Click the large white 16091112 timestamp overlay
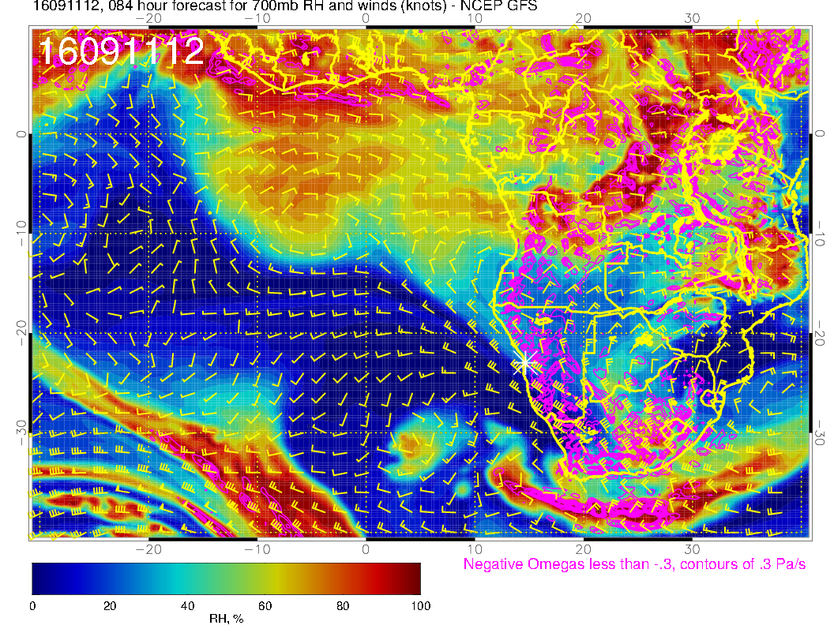The image size is (834, 644). pyautogui.click(x=122, y=51)
